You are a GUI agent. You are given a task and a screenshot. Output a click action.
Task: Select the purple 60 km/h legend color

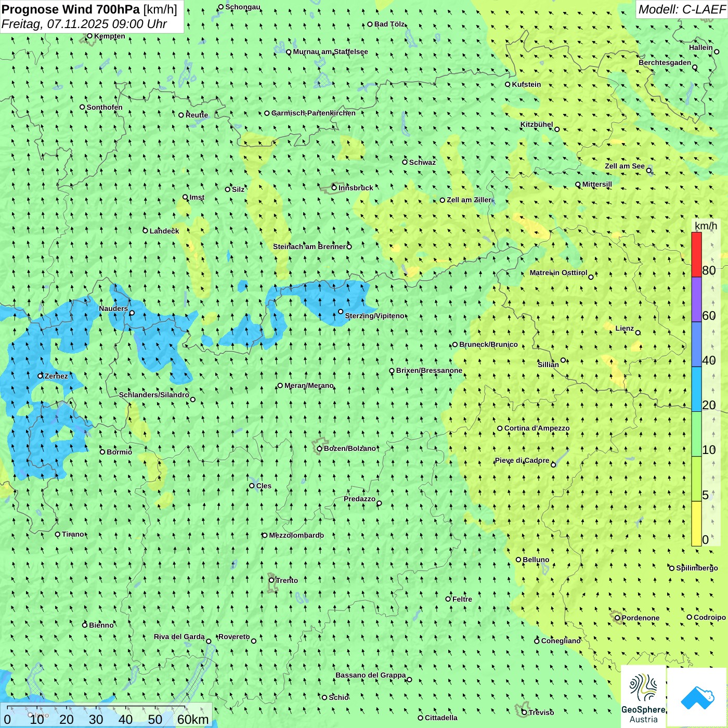(x=696, y=300)
